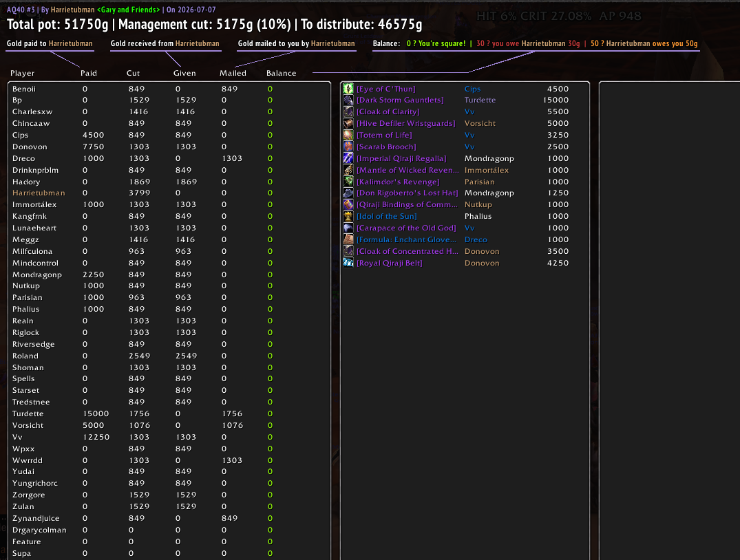The image size is (740, 560).
Task: Click Roland's cut value 2549
Action: [x=139, y=356]
